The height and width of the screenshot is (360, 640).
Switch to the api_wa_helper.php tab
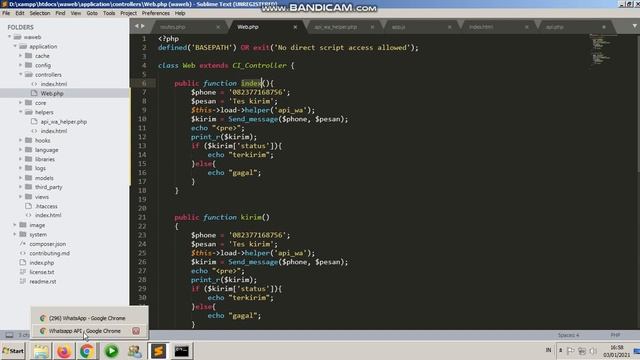point(336,27)
